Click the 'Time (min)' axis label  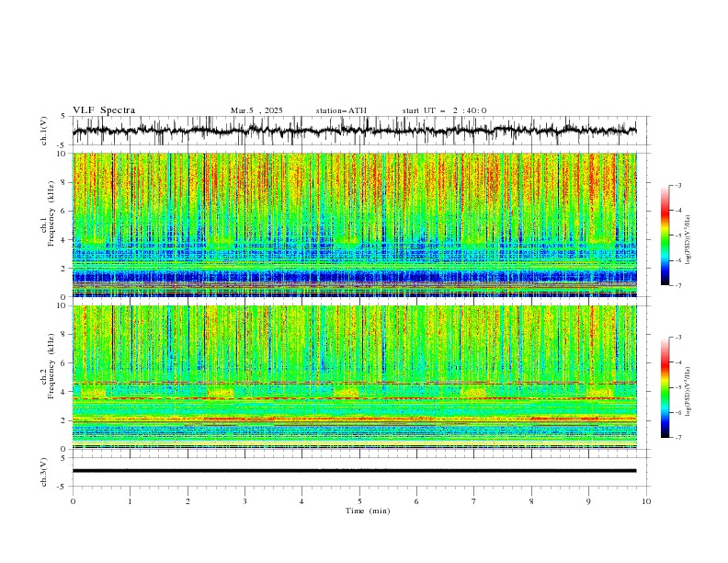368,511
